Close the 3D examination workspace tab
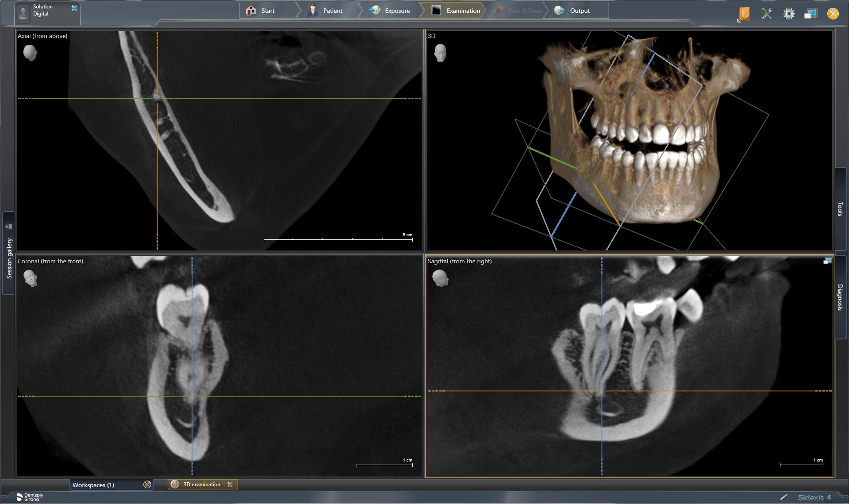Viewport: 849px width, 504px height. [x=230, y=485]
